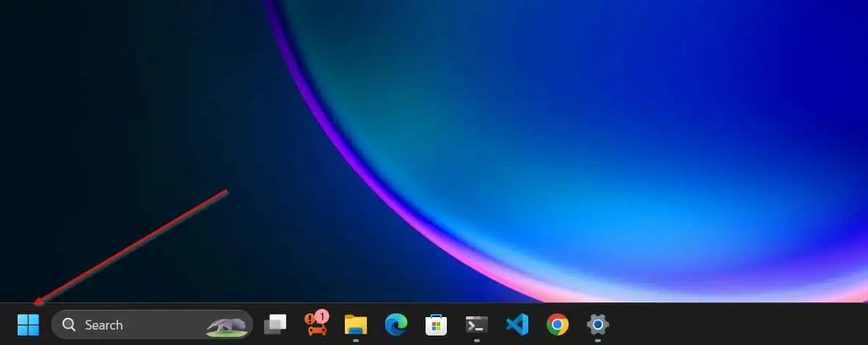Open the Settings gear app
868x345 pixels.
pos(598,324)
